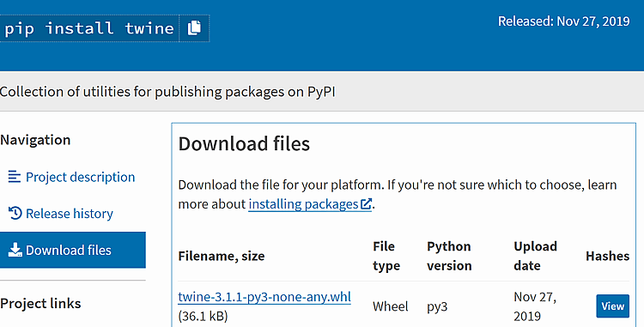
Task: Click the 'py3' Python version cell
Action: [437, 307]
